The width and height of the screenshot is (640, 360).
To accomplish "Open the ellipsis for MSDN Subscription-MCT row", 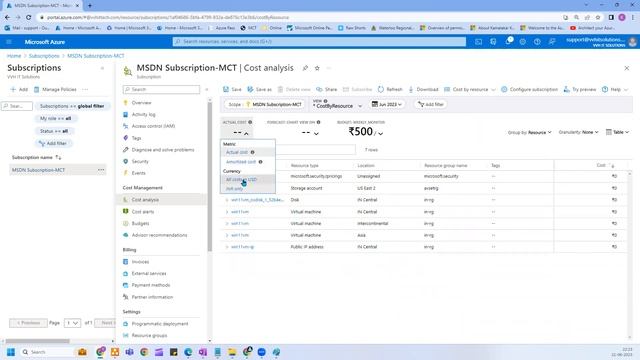I will click(x=101, y=170).
